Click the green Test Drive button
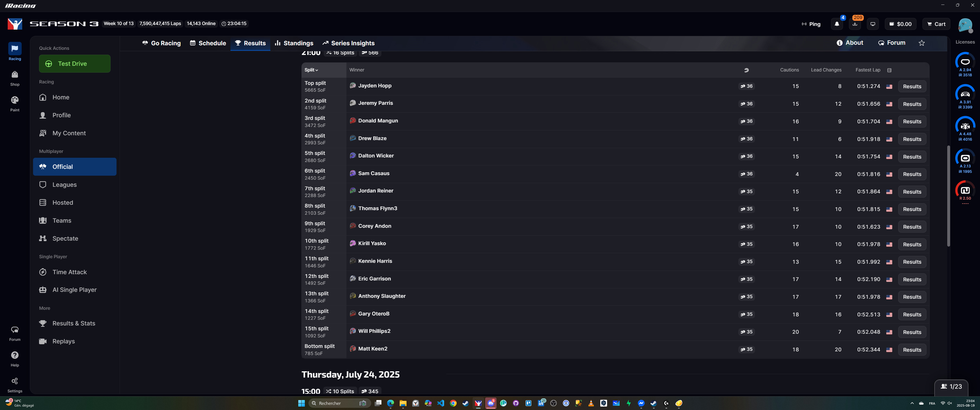 [x=75, y=63]
